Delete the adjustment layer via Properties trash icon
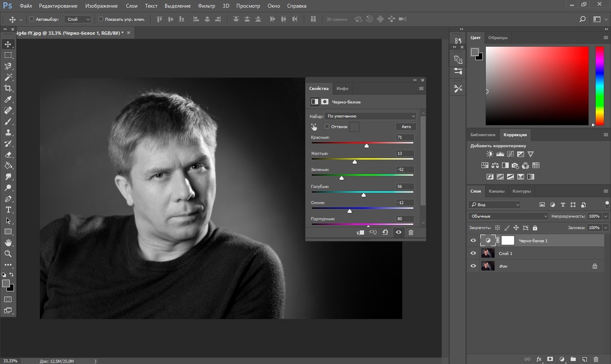Image resolution: width=611 pixels, height=364 pixels. pos(411,233)
